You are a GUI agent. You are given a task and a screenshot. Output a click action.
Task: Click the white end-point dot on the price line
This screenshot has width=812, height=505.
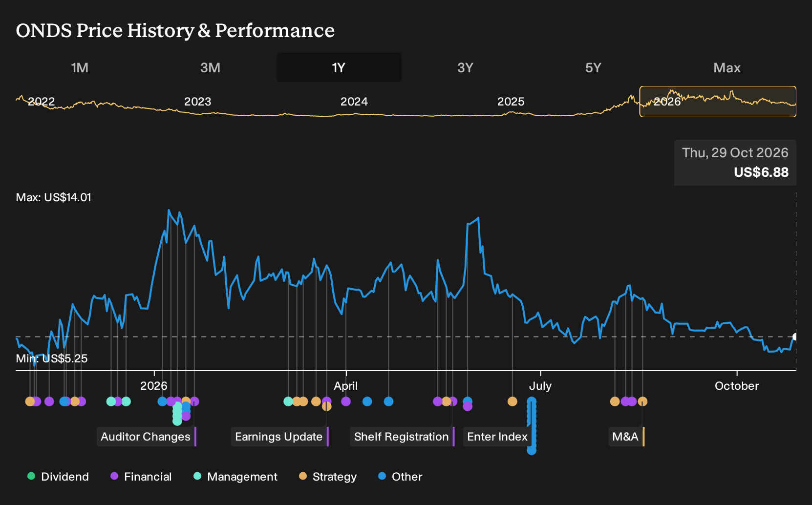click(x=795, y=337)
